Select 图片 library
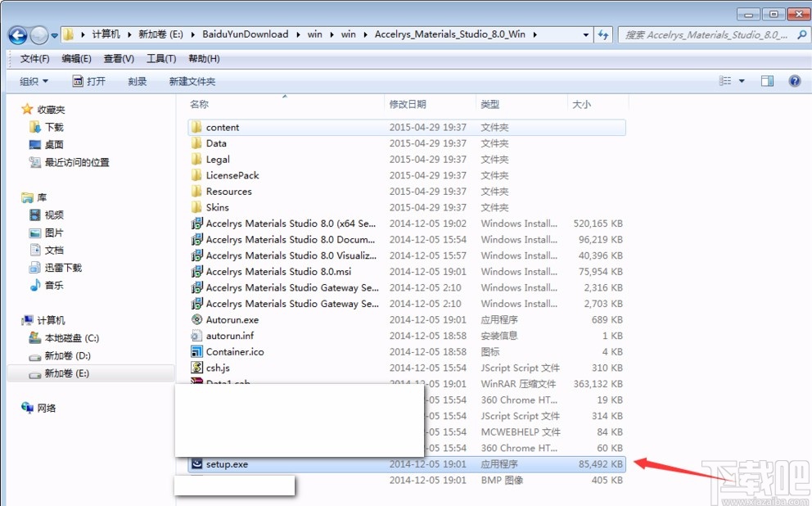 (x=54, y=233)
